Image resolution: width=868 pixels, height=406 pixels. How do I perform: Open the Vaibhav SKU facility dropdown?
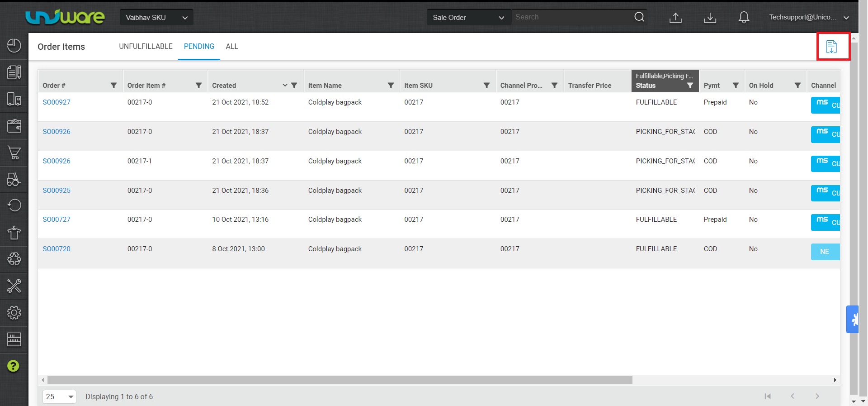click(x=156, y=17)
